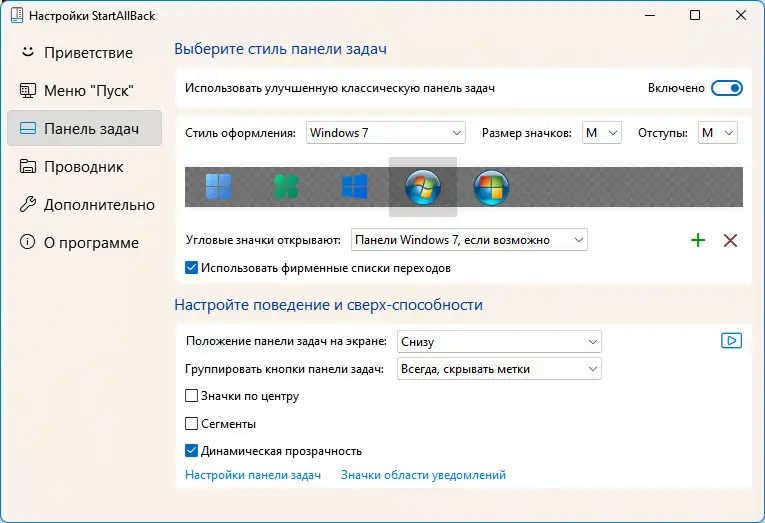This screenshot has width=765, height=523.
Task: Click heading Настройте поведение и сверх-способности
Action: [328, 304]
